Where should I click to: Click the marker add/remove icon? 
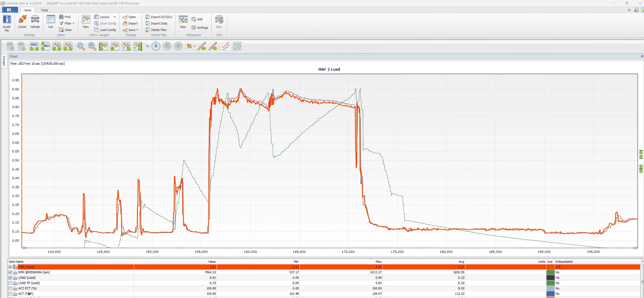(x=189, y=46)
